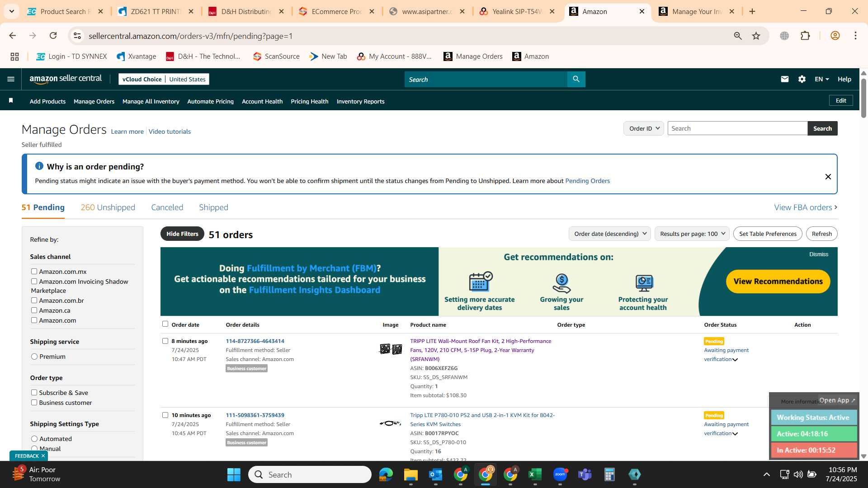Click the magnifier search button in header
868x488 pixels.
(576, 79)
